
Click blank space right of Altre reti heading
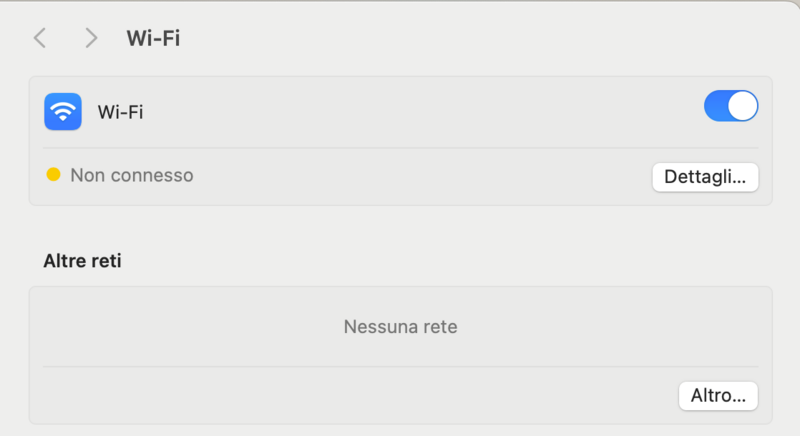pos(450,261)
